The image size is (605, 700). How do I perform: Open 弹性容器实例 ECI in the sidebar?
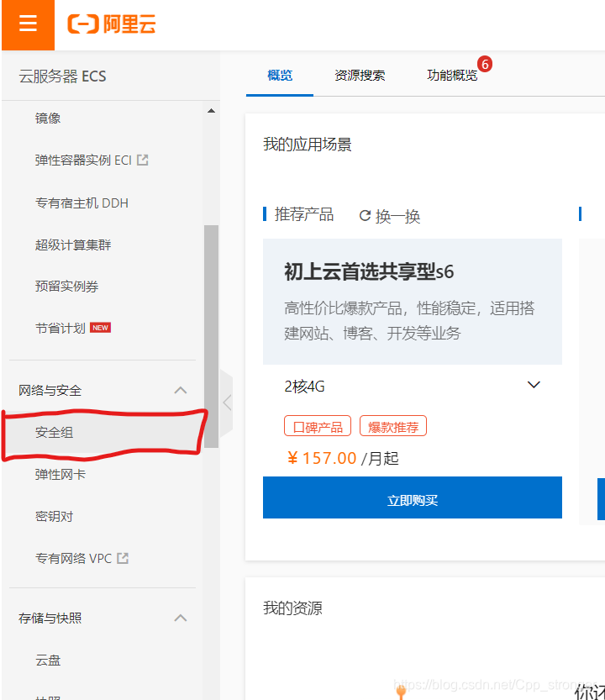(83, 160)
